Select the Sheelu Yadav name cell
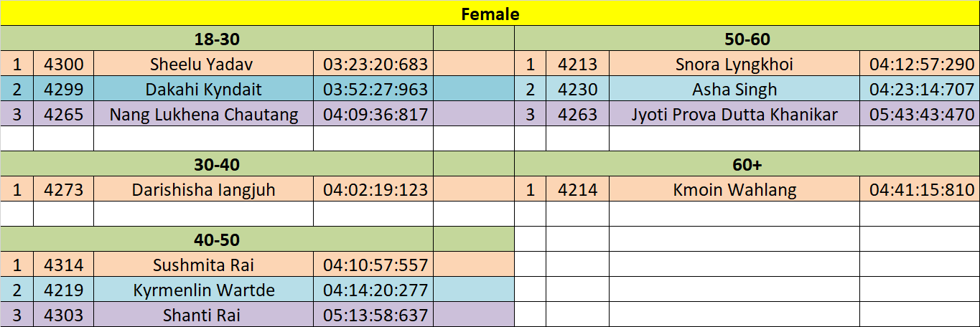Image resolution: width=980 pixels, height=327 pixels. pos(203,65)
